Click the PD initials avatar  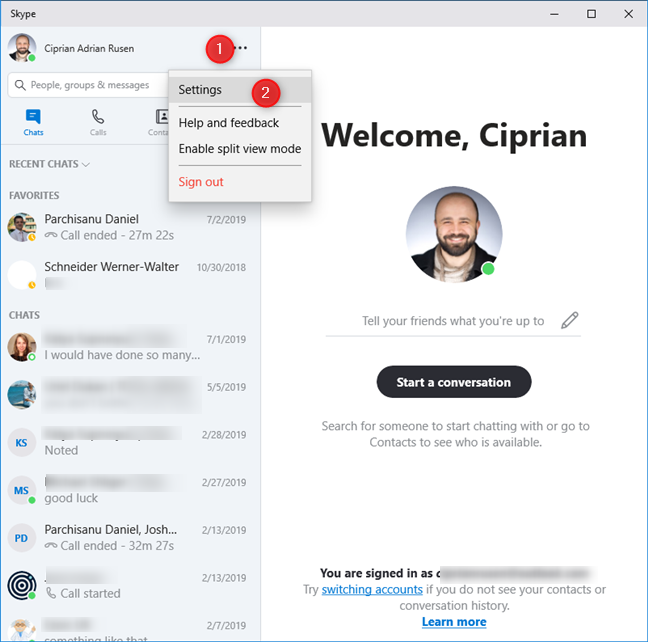(21, 538)
